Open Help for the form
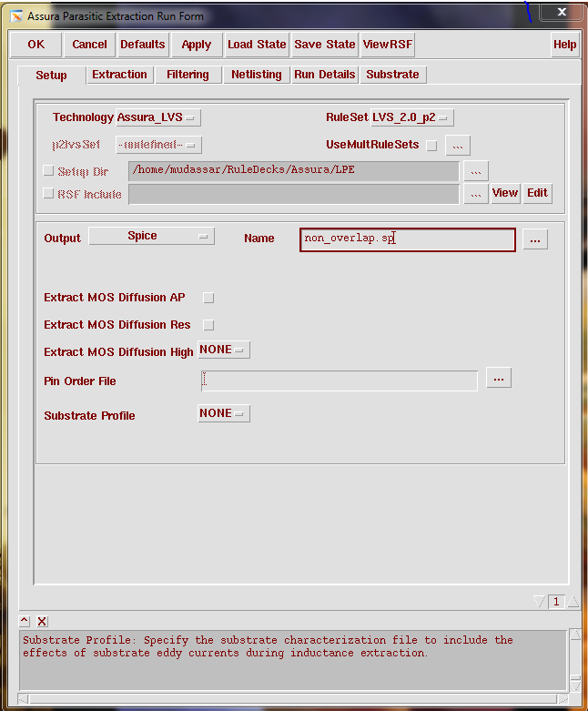Image resolution: width=588 pixels, height=711 pixels. [x=565, y=45]
